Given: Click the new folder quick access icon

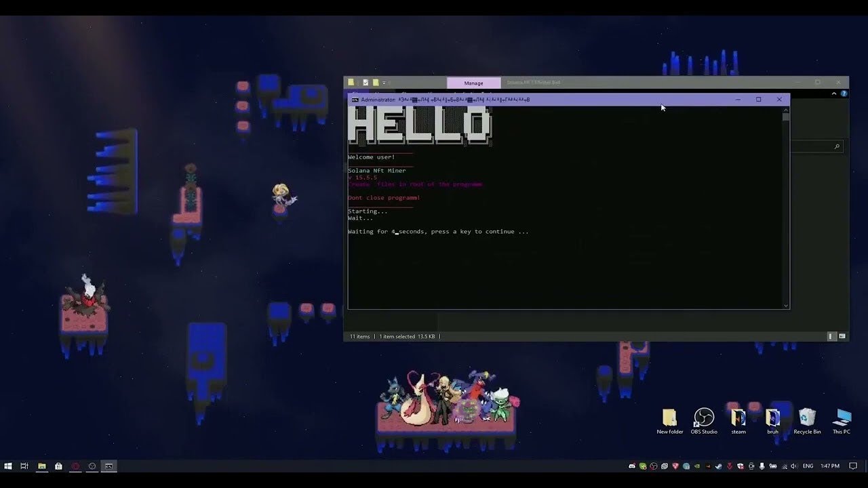Looking at the screenshot, I should (x=375, y=83).
